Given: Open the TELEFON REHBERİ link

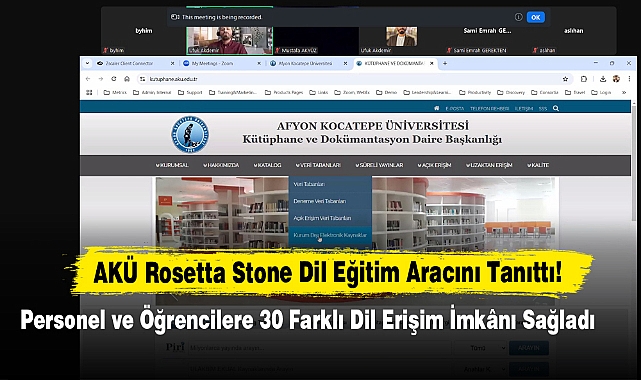Looking at the screenshot, I should point(489,109).
